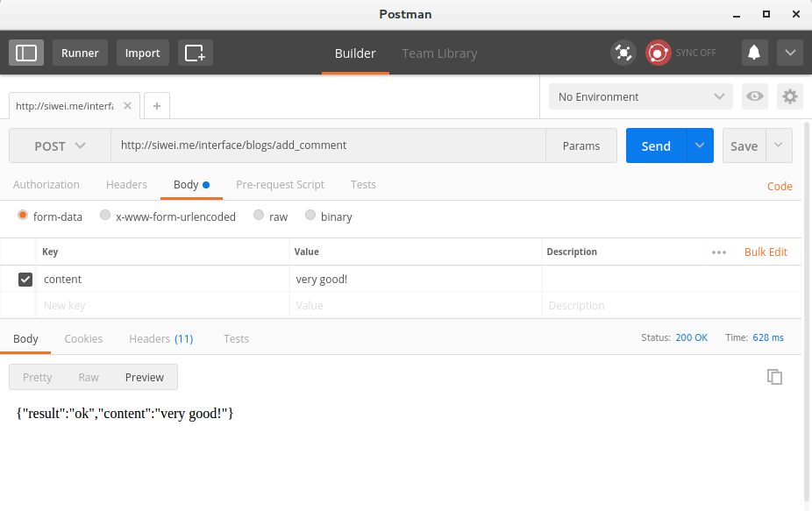The height and width of the screenshot is (511, 812).
Task: Open the response Cookies tab
Action: click(83, 338)
